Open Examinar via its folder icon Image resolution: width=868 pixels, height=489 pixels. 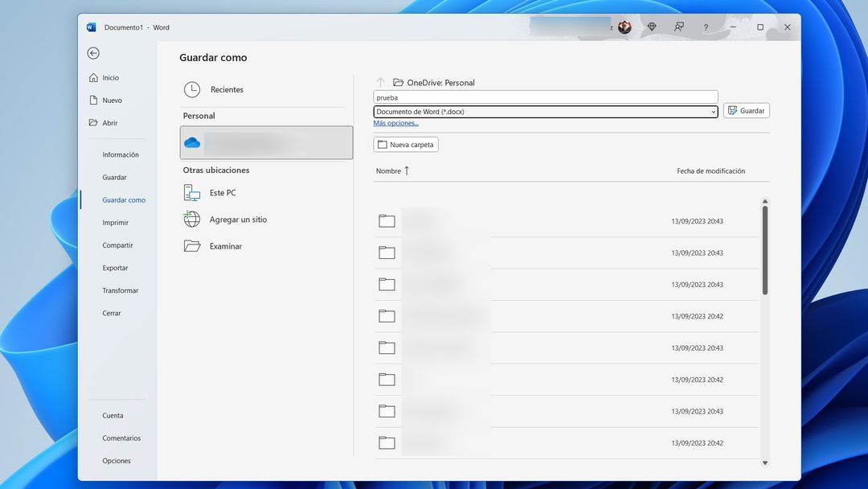tap(192, 245)
